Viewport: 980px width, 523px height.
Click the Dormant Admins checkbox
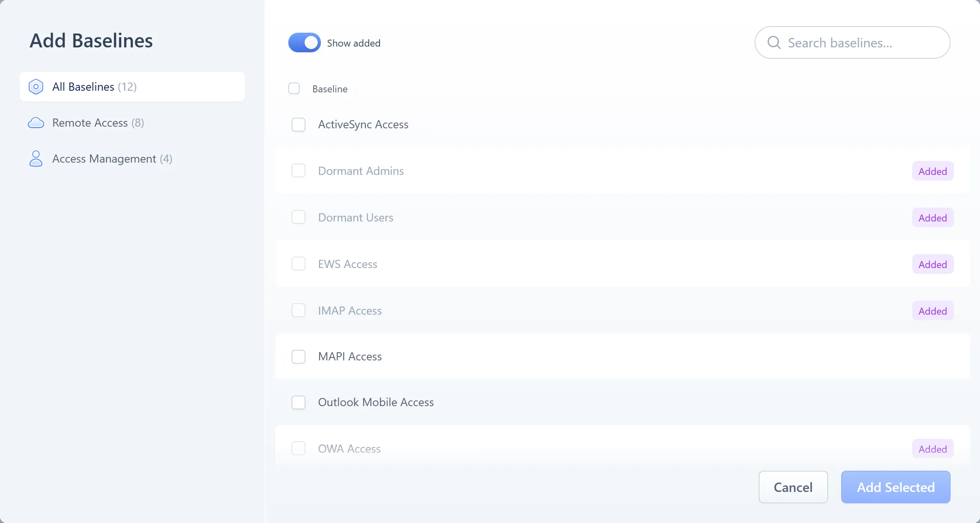[x=298, y=170]
